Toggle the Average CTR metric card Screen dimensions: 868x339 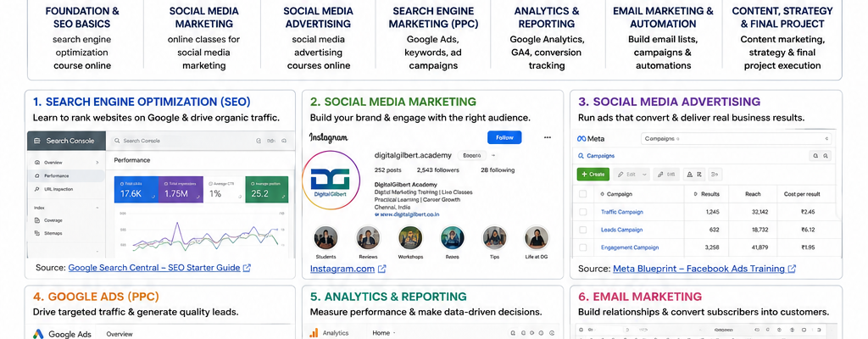click(x=224, y=190)
